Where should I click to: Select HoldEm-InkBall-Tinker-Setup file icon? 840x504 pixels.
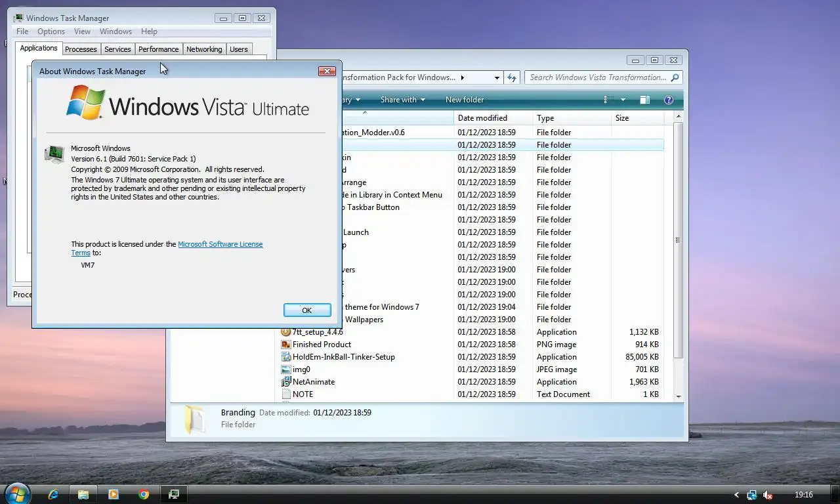click(286, 357)
